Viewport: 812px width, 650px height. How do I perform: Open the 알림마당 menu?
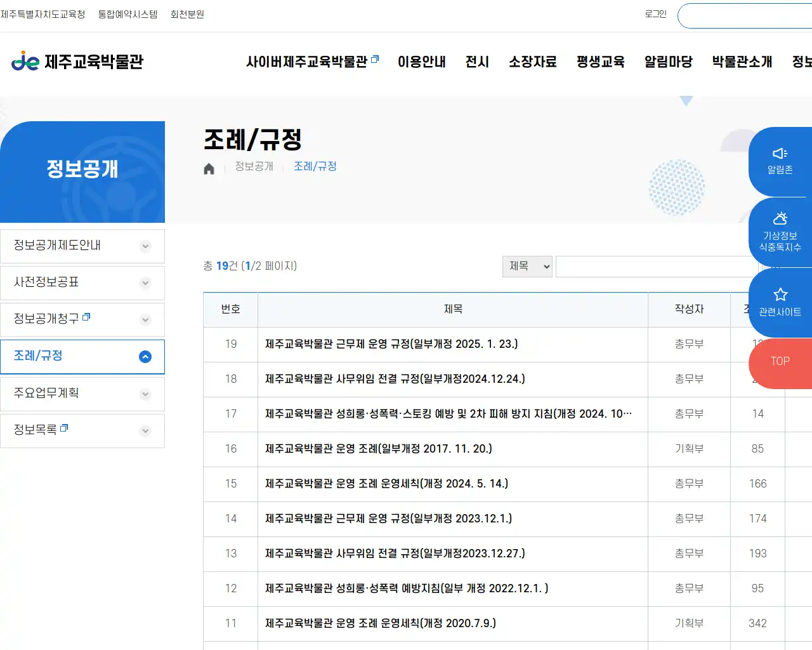point(669,62)
